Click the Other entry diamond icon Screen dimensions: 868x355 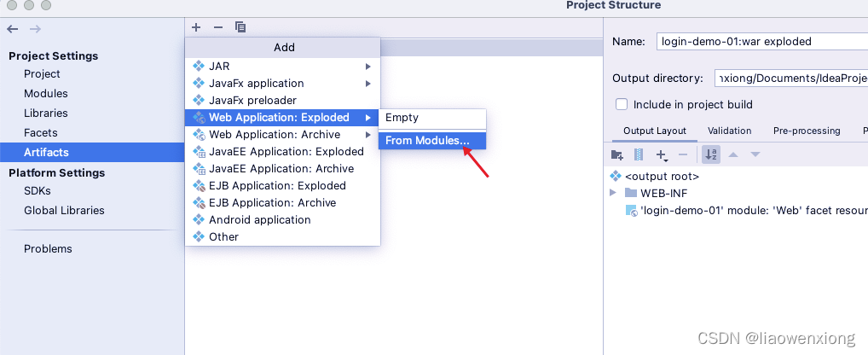coord(198,237)
